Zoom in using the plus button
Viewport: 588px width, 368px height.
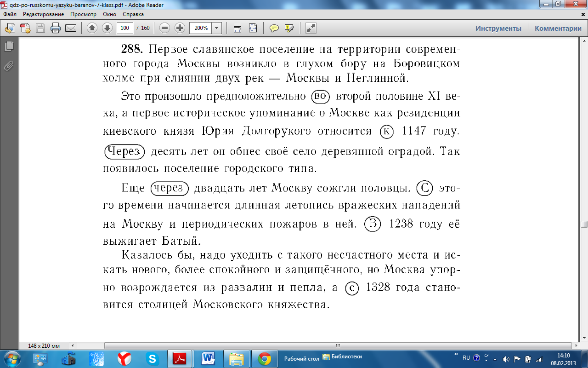[180, 28]
